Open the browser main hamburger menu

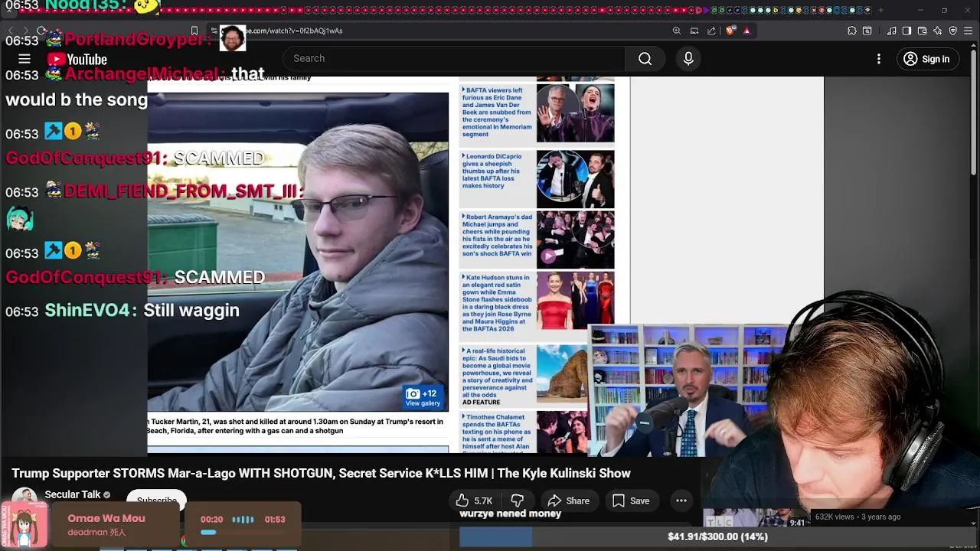click(969, 31)
